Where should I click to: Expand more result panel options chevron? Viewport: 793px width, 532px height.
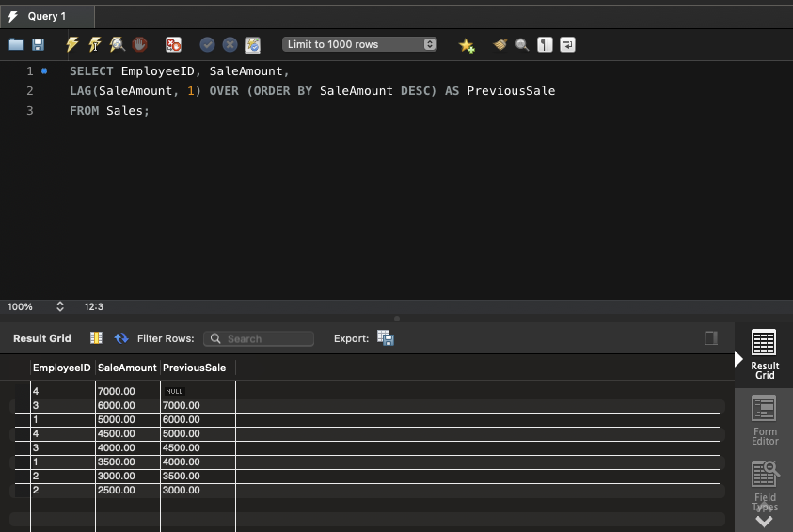click(x=764, y=520)
